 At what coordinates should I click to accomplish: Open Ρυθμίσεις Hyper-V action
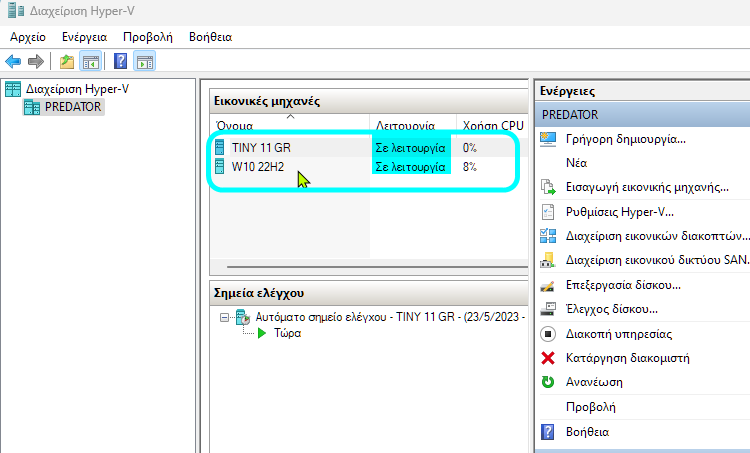tap(619, 212)
